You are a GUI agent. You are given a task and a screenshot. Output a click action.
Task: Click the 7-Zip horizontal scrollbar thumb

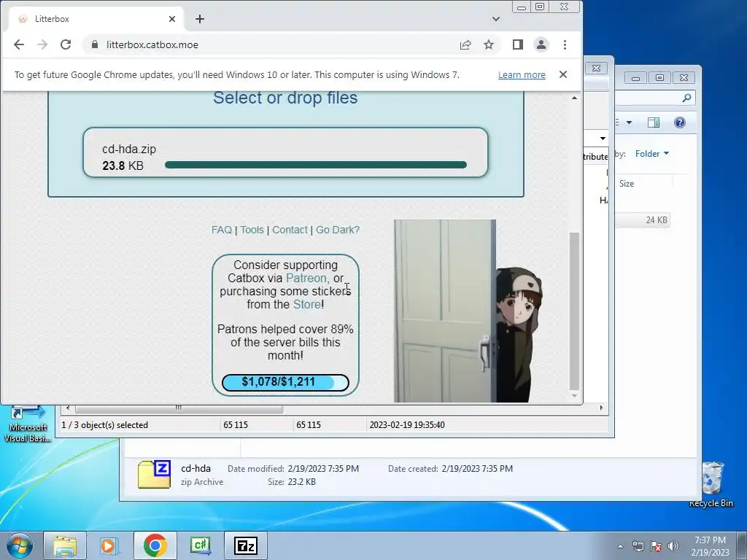click(179, 408)
